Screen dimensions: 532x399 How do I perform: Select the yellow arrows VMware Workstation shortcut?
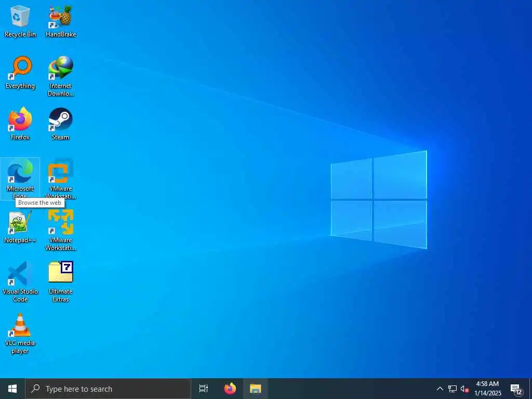click(61, 230)
